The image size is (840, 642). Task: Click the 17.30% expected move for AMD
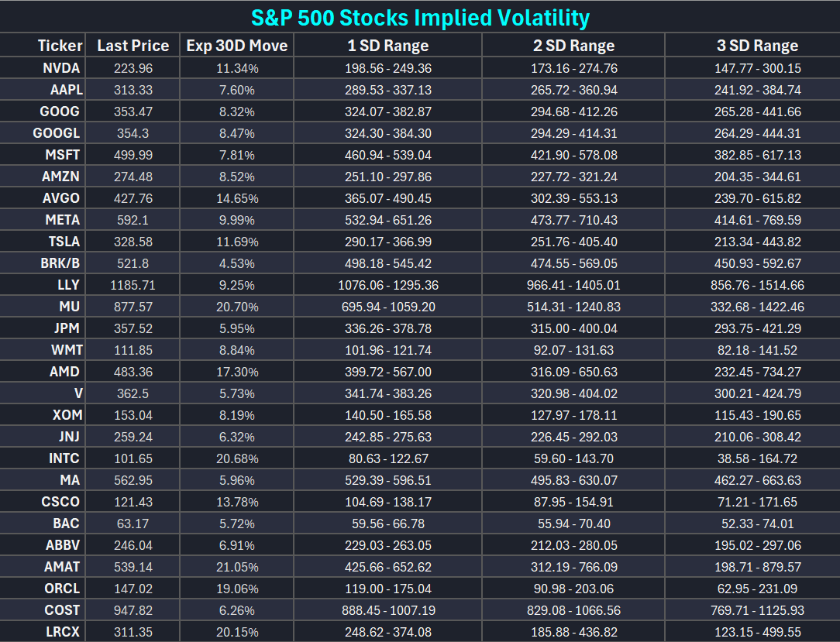pos(237,372)
